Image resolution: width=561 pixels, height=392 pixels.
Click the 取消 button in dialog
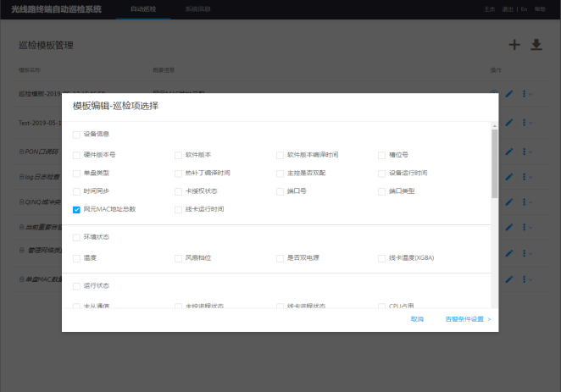417,319
